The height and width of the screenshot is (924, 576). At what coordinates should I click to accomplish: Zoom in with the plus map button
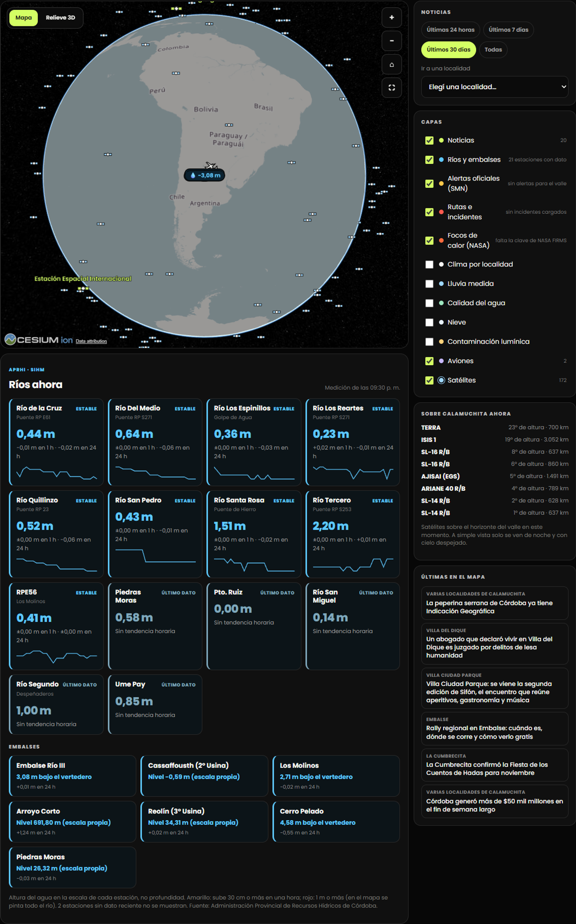[x=391, y=18]
